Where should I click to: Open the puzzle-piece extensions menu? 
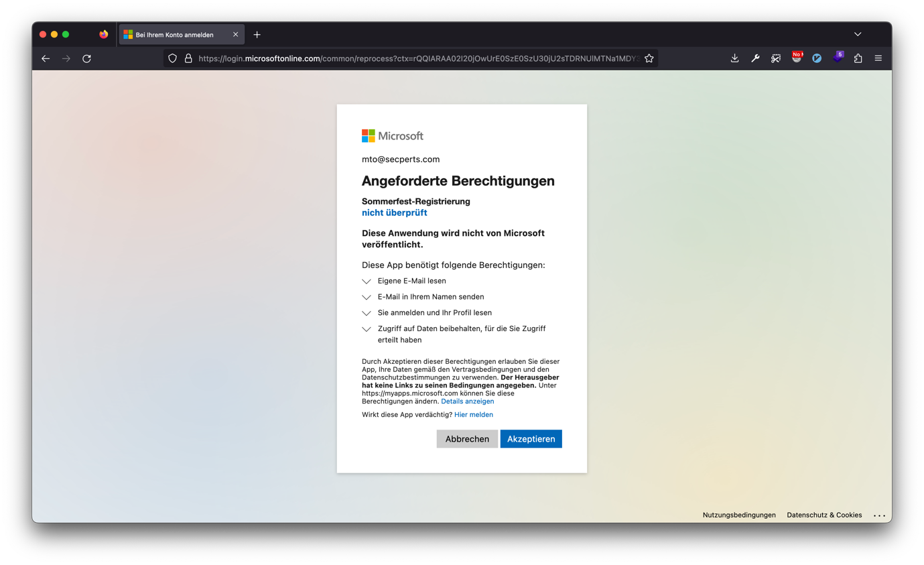coord(858,59)
